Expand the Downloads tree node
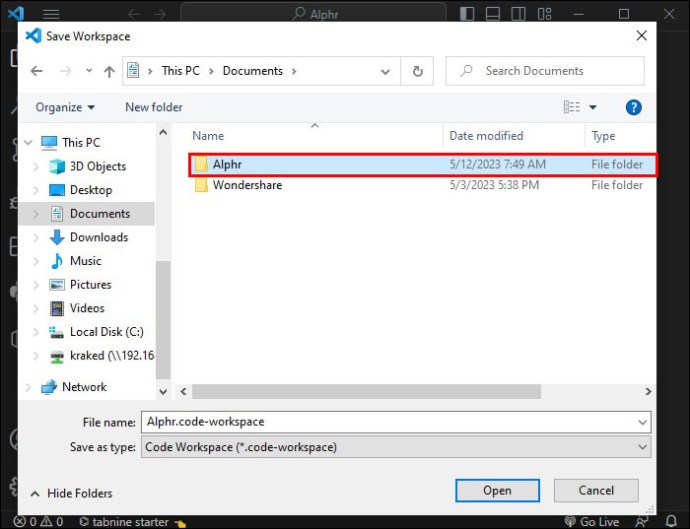Image resolution: width=690 pixels, height=529 pixels. click(x=36, y=237)
